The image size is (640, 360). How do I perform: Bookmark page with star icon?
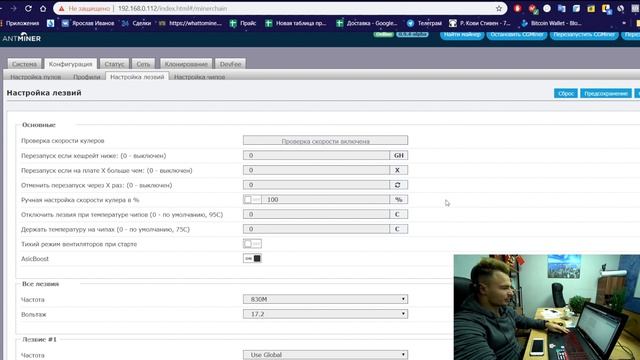(499, 8)
